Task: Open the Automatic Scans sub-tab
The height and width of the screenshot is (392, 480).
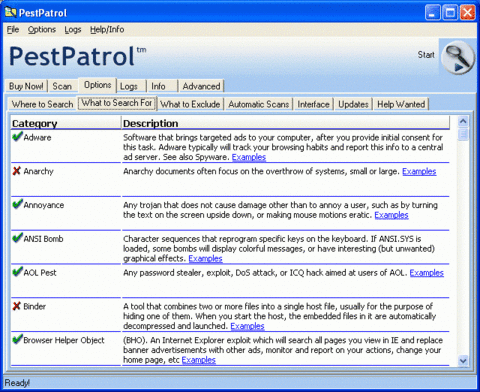Action: (259, 104)
